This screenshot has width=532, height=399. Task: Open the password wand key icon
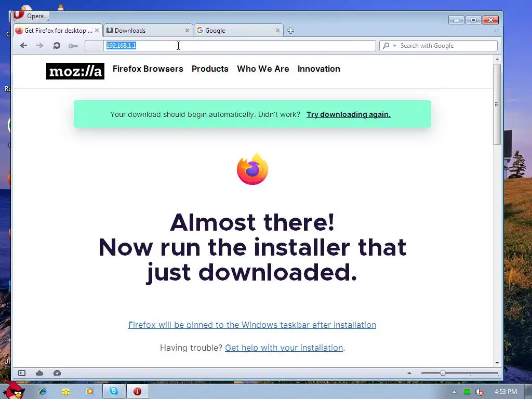tap(73, 46)
